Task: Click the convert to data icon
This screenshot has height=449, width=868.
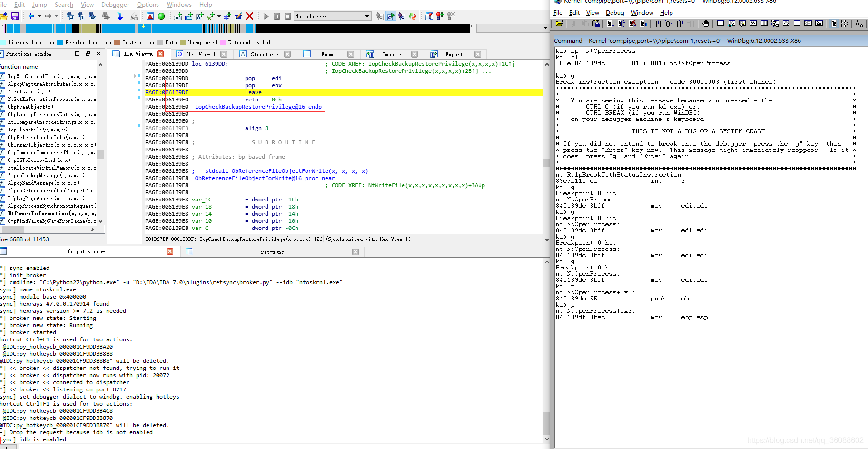Action: click(x=189, y=16)
